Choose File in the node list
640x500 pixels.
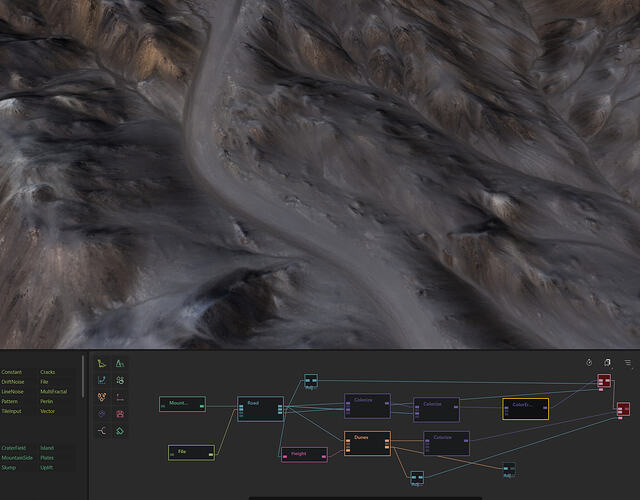click(44, 382)
